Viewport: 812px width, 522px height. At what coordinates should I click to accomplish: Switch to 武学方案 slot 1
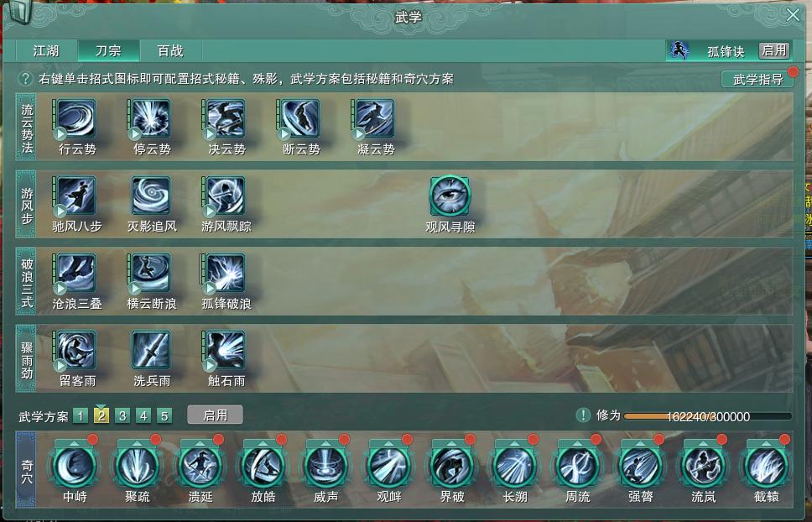81,416
